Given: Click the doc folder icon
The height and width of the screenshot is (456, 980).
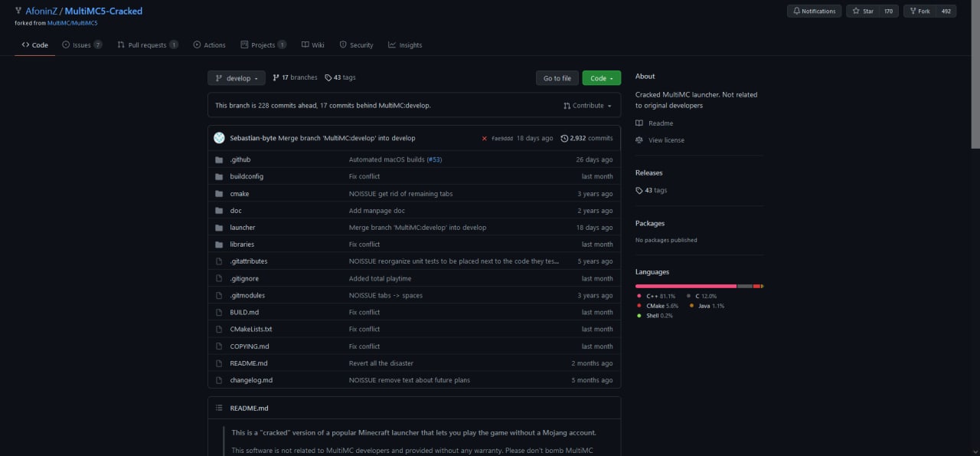Looking at the screenshot, I should coord(219,211).
